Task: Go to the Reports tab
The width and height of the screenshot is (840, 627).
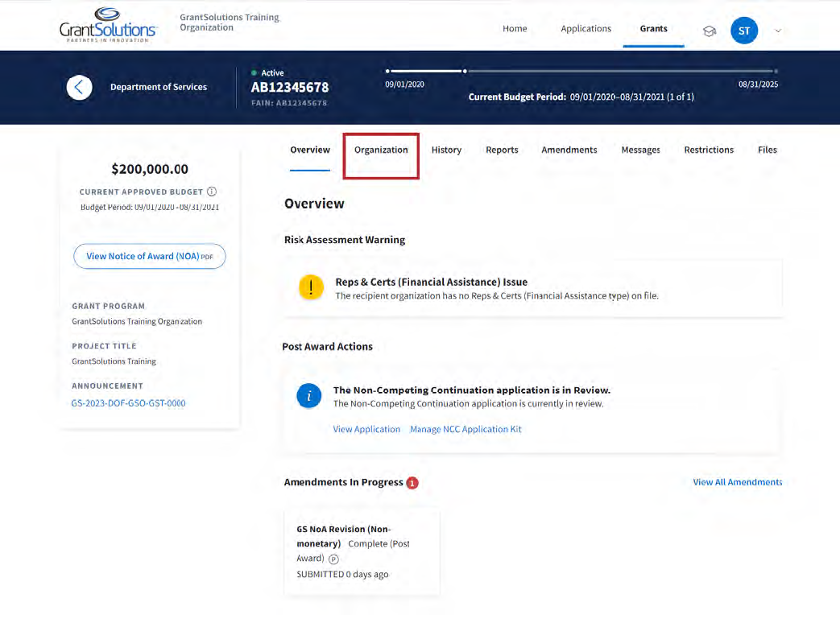Action: (x=502, y=150)
